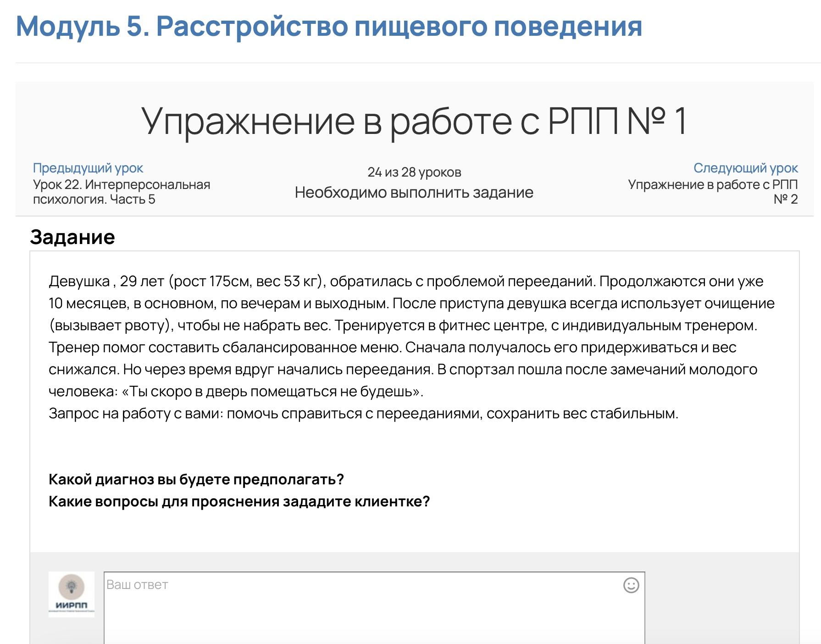Go to 'Предыдущий урок' link

[x=88, y=168]
